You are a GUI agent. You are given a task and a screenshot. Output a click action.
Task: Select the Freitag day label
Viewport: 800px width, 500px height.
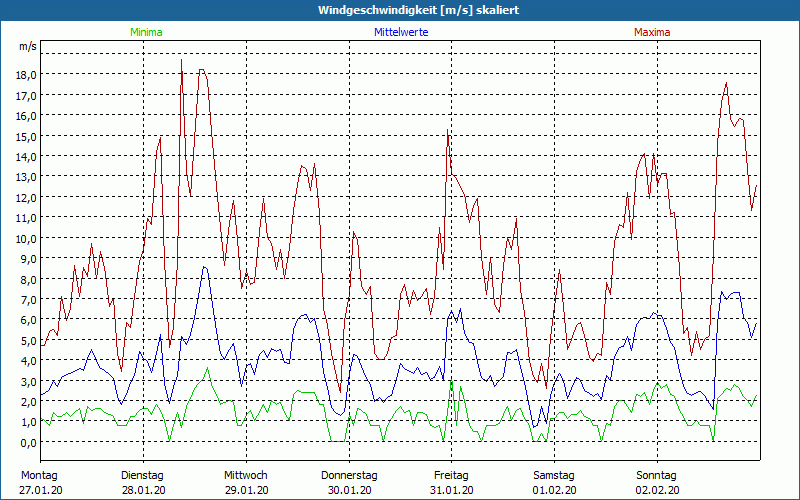click(x=451, y=475)
